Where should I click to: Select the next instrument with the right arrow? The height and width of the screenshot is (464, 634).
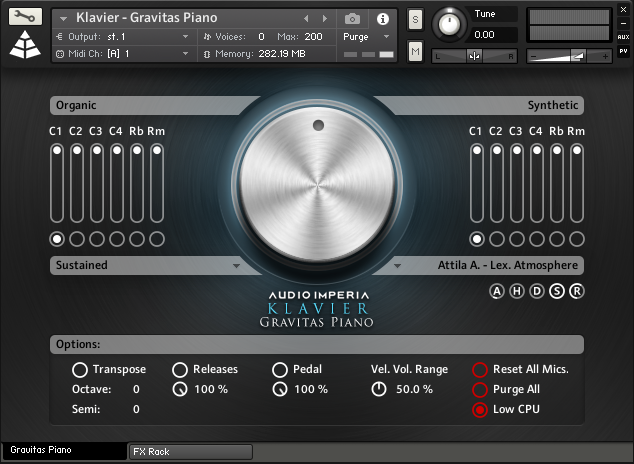click(325, 19)
